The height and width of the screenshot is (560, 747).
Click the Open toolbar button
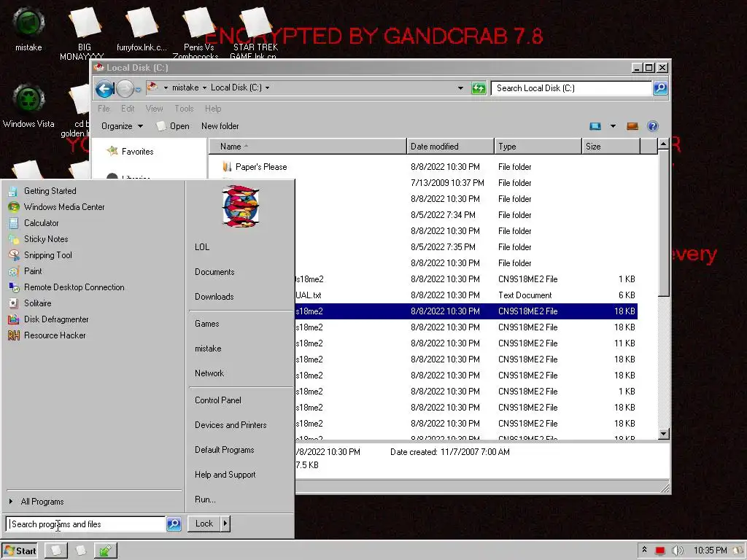[174, 126]
